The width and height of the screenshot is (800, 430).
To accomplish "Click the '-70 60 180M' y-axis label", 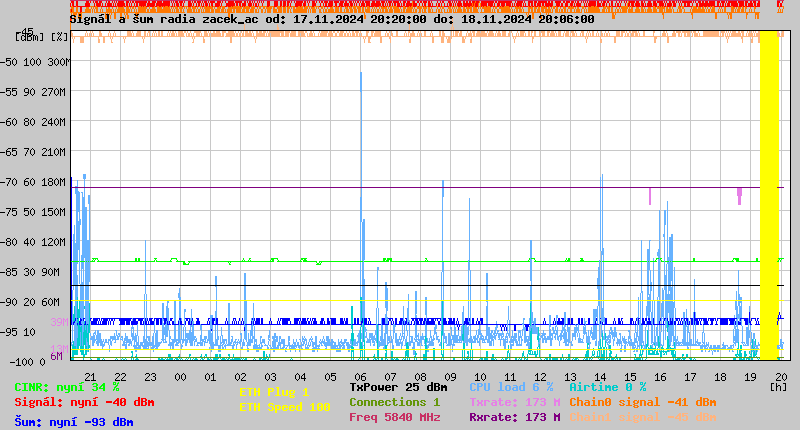I will [x=33, y=182].
